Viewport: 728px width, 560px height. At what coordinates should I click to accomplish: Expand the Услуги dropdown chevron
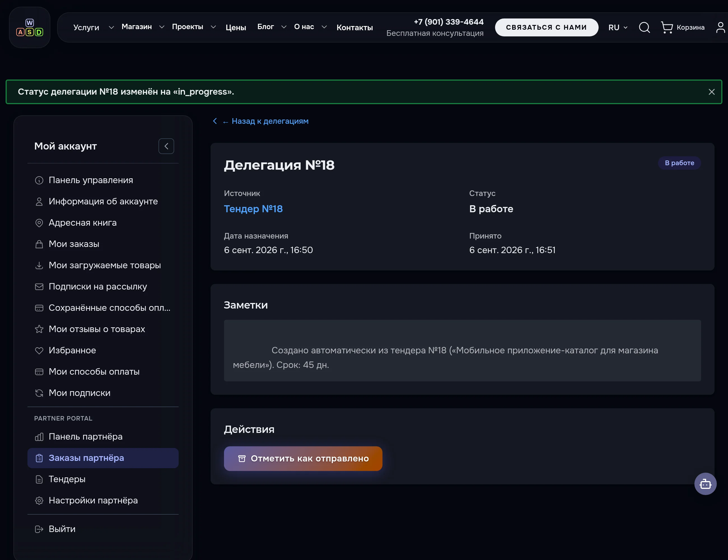pyautogui.click(x=111, y=27)
